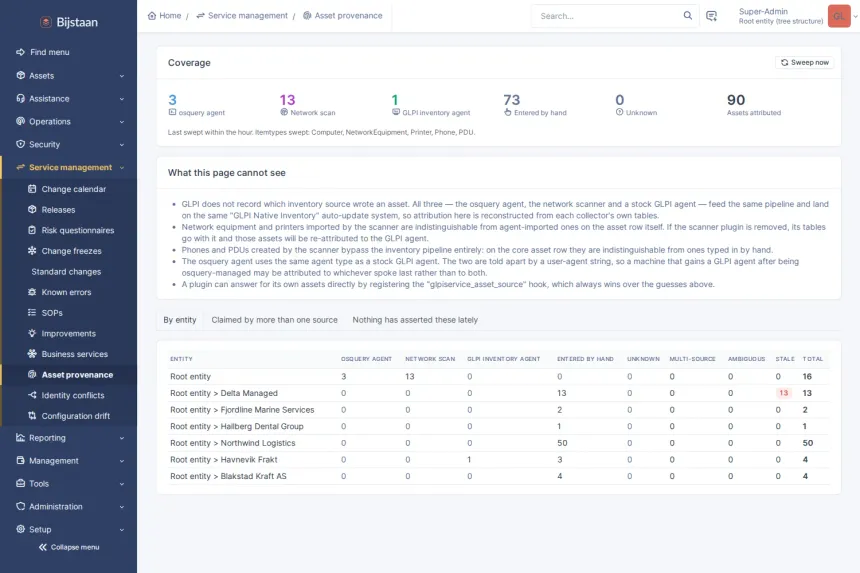This screenshot has height=573, width=860.
Task: Click the Sweep now button
Action: 805,63
